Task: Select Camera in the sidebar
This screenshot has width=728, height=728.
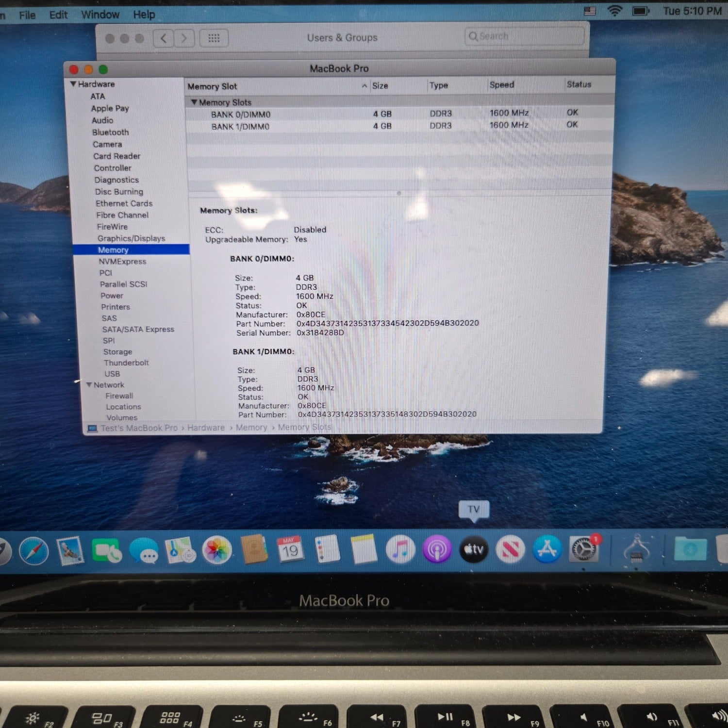Action: (x=107, y=144)
